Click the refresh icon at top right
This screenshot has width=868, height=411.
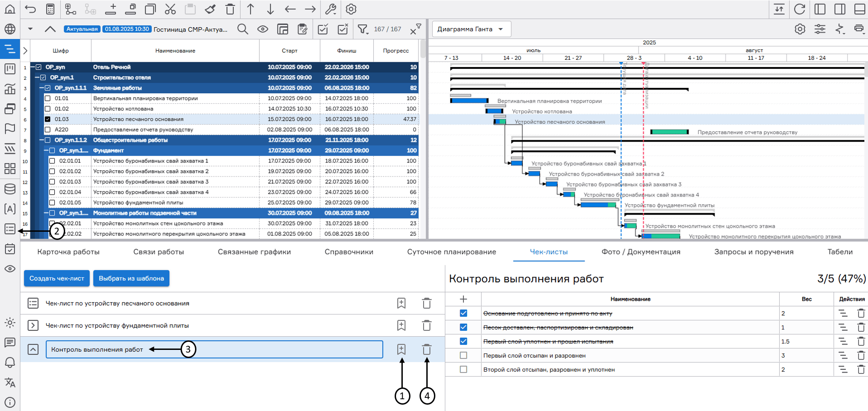pos(800,9)
